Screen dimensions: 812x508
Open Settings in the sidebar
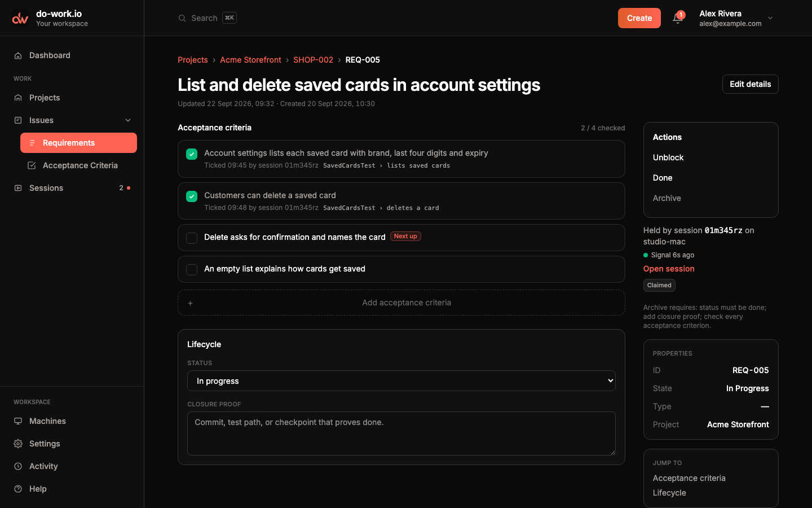point(72,444)
